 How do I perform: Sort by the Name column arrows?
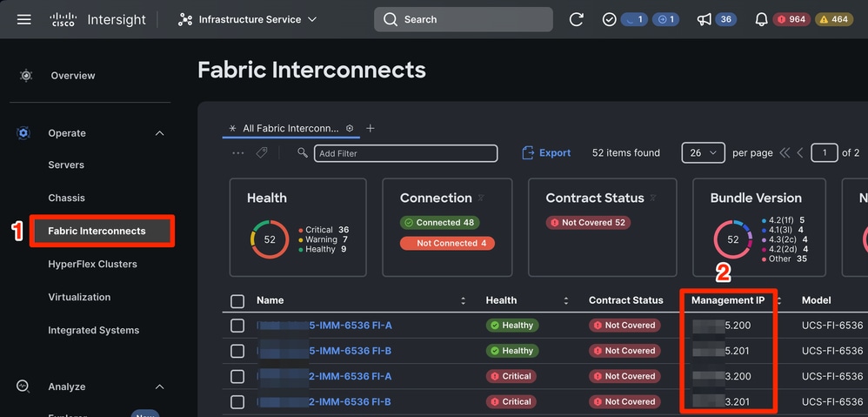[464, 300]
